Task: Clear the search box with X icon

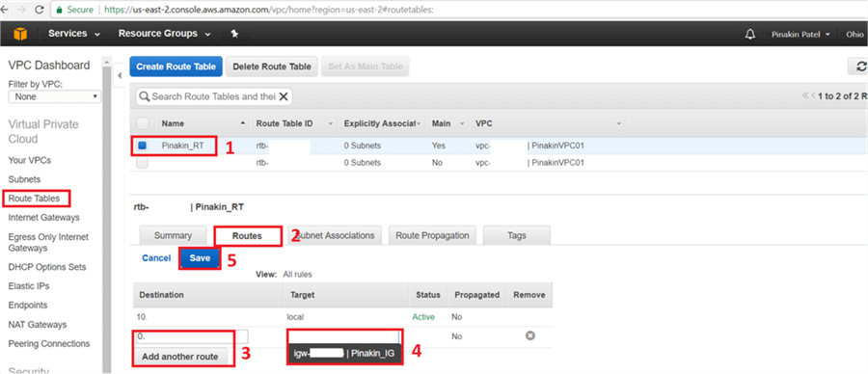Action: point(283,96)
